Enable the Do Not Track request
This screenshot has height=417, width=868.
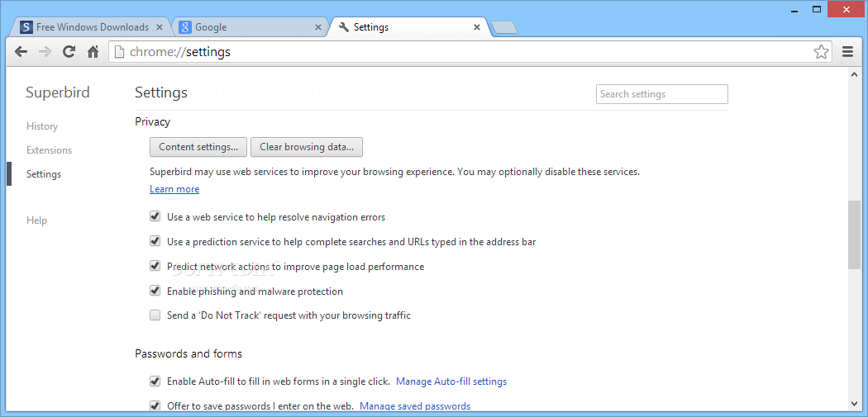pos(155,315)
